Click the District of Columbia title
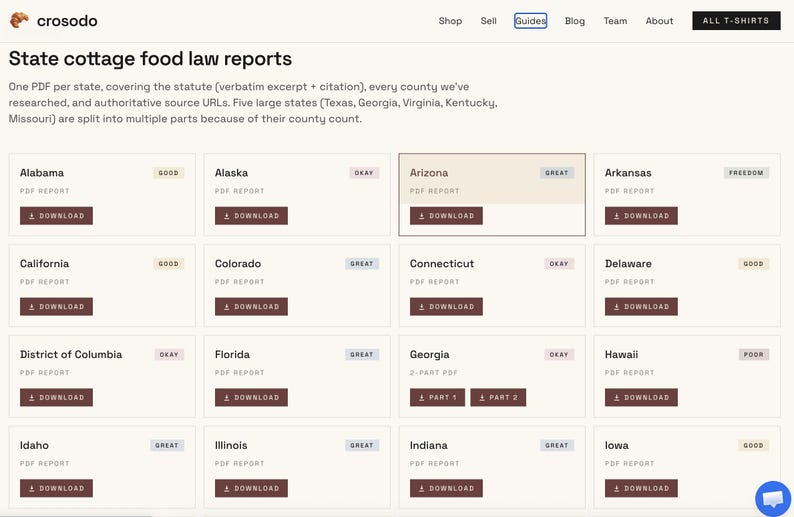 71,354
